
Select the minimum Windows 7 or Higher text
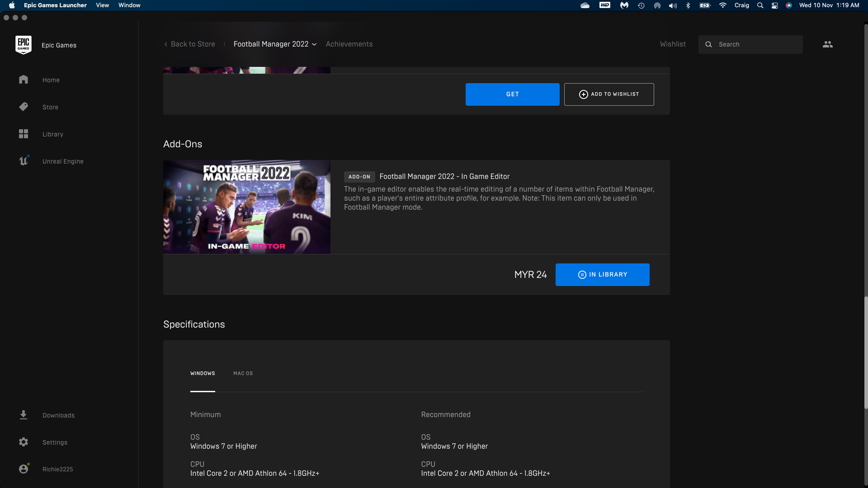[x=223, y=446]
